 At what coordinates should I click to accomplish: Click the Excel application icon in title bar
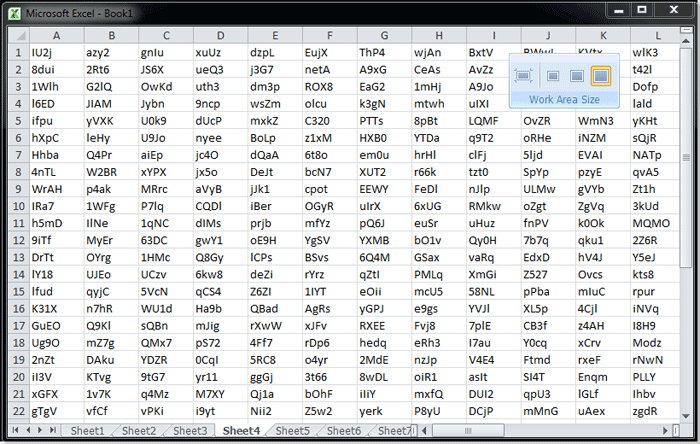pos(15,12)
